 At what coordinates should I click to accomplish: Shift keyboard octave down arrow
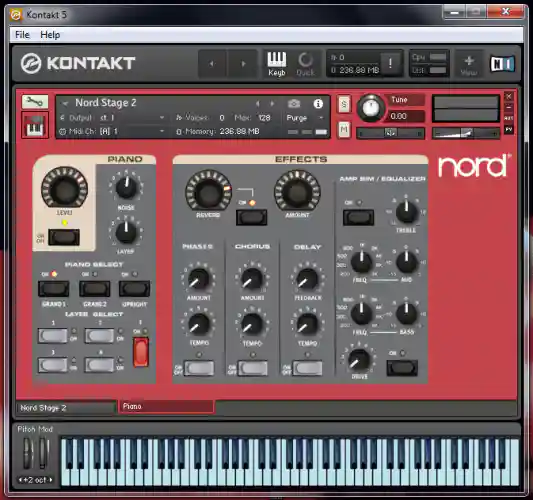pyautogui.click(x=20, y=480)
